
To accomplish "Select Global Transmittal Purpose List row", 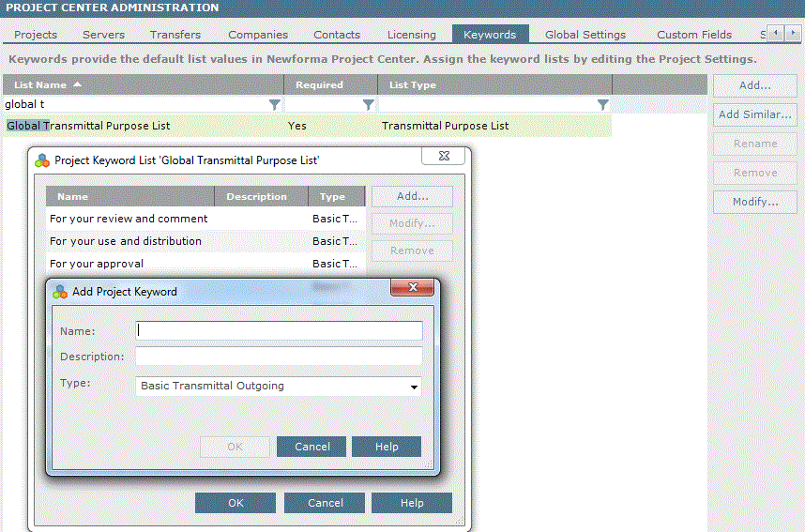I will pos(307,126).
